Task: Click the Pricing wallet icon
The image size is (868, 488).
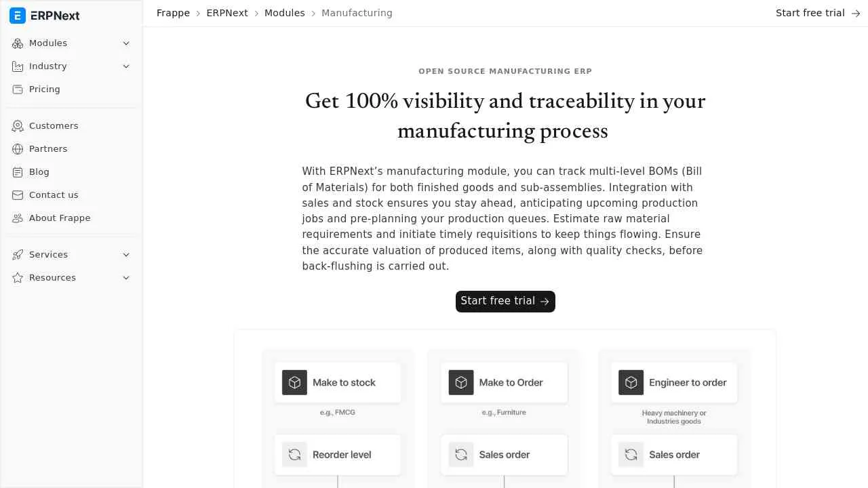Action: click(18, 89)
